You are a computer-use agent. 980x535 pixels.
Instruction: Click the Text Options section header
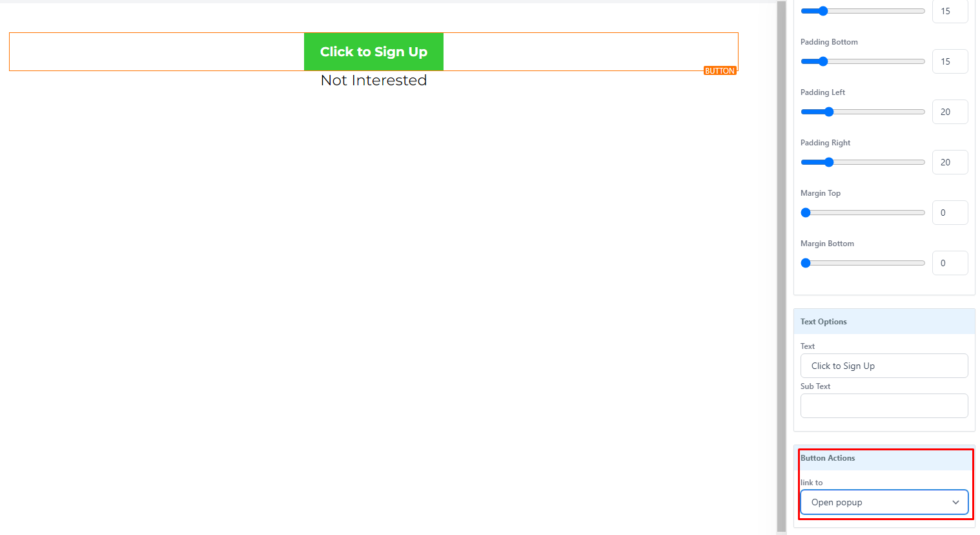884,321
